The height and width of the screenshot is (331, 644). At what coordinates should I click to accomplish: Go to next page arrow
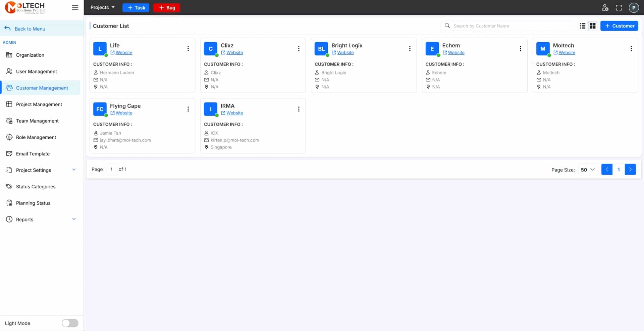[630, 170]
